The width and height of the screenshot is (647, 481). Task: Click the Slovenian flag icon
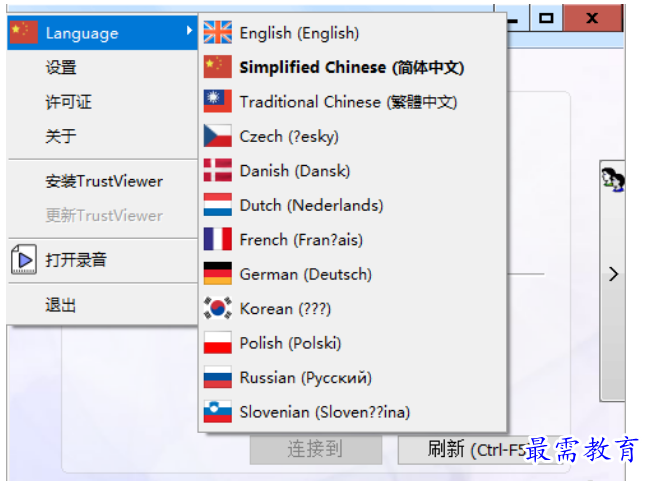pyautogui.click(x=217, y=412)
